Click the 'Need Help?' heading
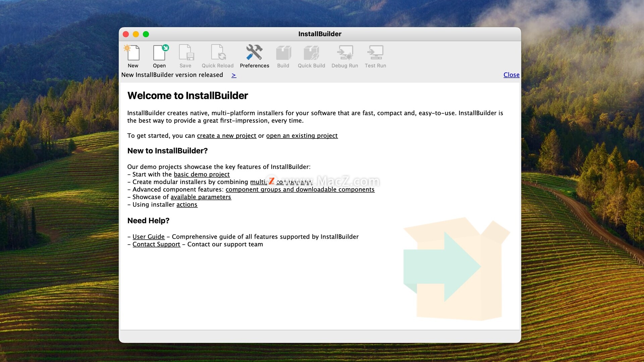Screen dimensions: 644x362 tap(148, 221)
